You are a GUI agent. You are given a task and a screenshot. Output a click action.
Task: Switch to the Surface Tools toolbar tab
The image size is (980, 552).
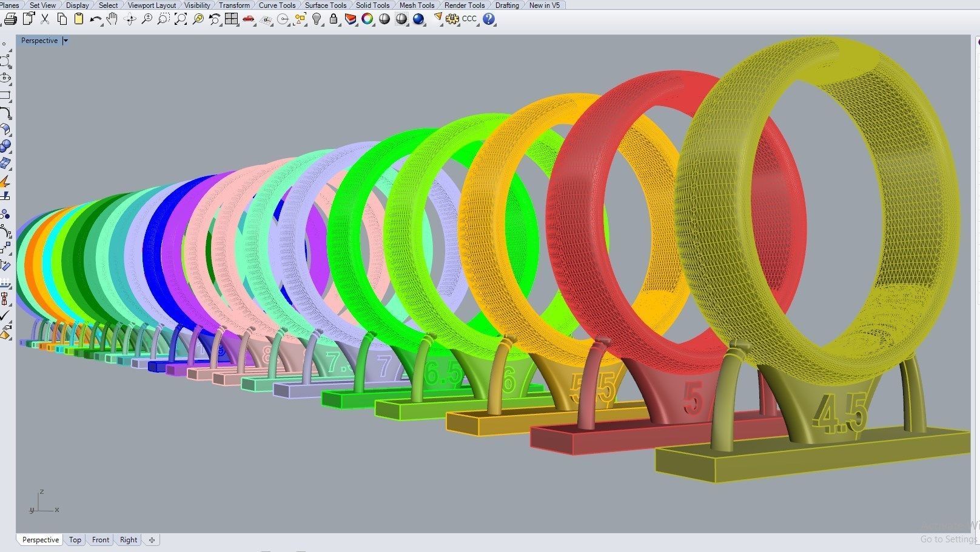pyautogui.click(x=326, y=5)
